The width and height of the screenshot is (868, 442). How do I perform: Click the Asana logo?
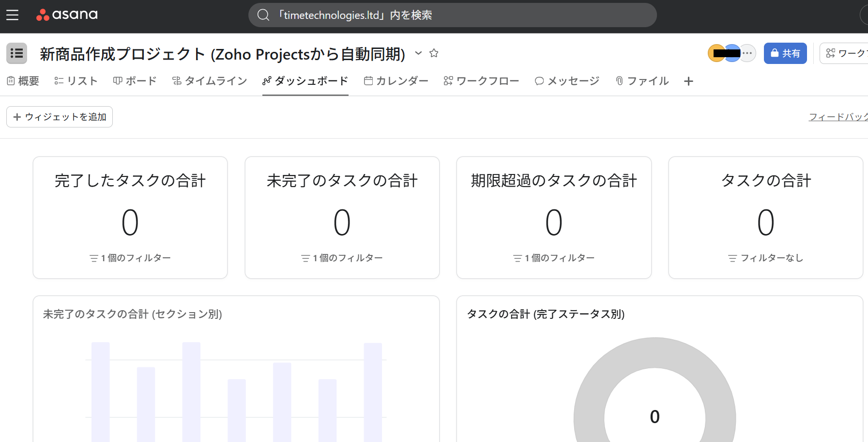(67, 15)
